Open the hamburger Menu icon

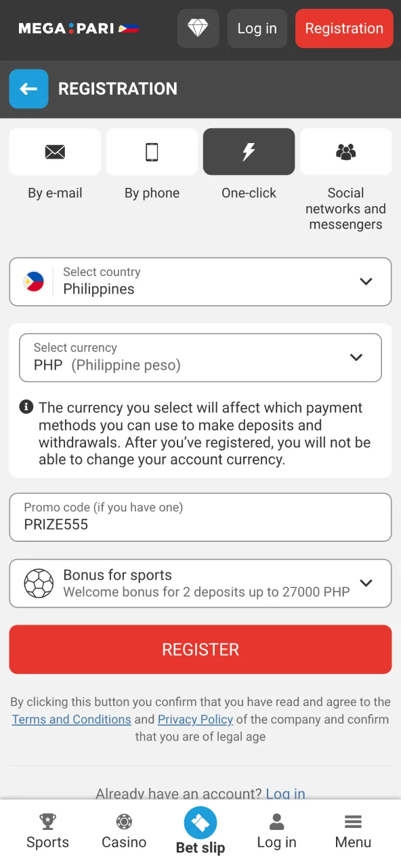pos(353,821)
